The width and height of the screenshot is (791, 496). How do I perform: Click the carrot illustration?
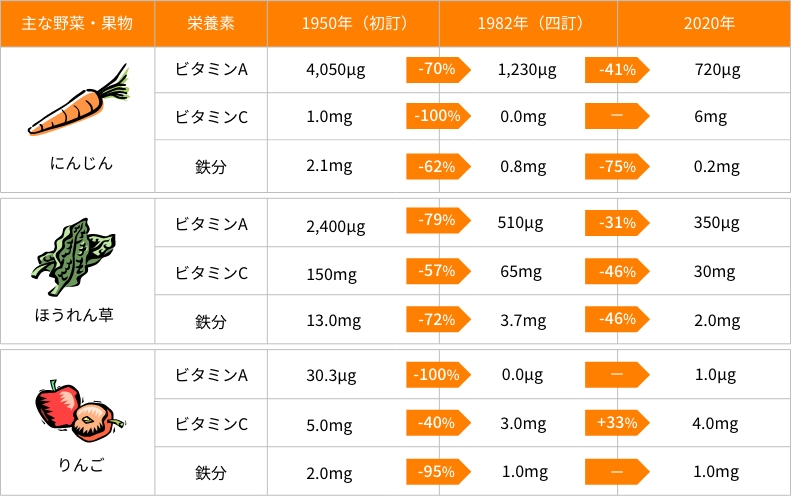[x=79, y=99]
